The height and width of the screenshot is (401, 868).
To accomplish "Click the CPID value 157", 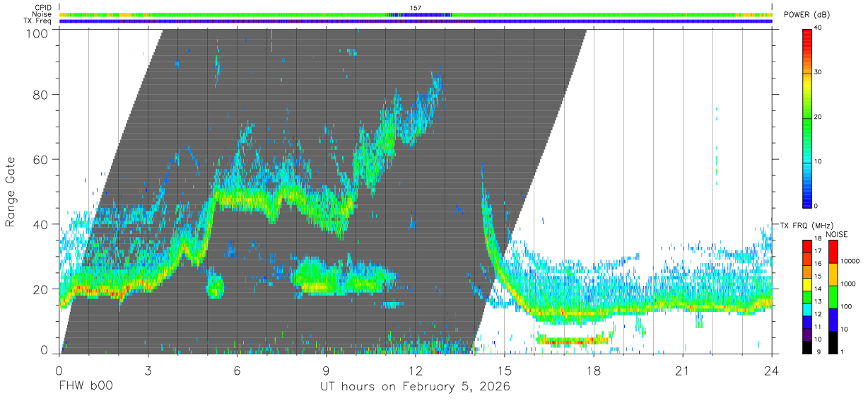I will pyautogui.click(x=416, y=8).
